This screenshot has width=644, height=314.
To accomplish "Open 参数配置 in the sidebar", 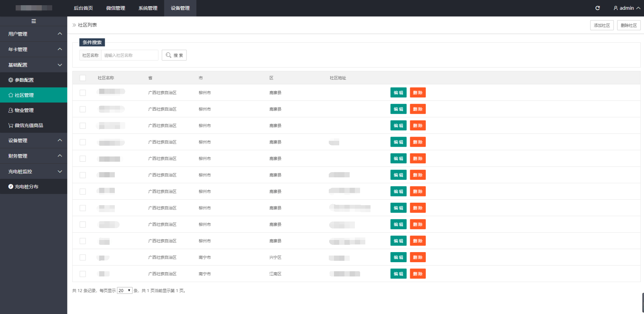I will [x=33, y=80].
